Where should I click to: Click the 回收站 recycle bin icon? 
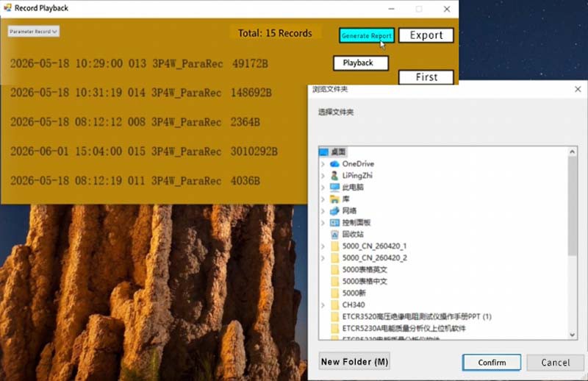tap(334, 234)
